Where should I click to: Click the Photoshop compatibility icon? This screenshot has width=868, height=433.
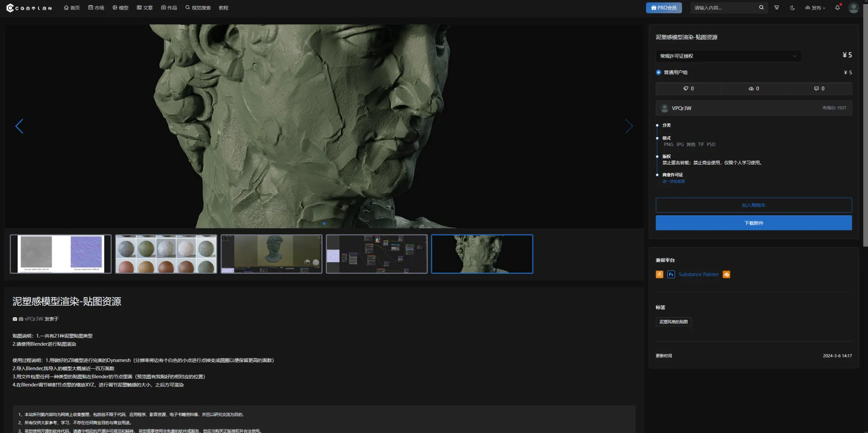[x=671, y=275]
